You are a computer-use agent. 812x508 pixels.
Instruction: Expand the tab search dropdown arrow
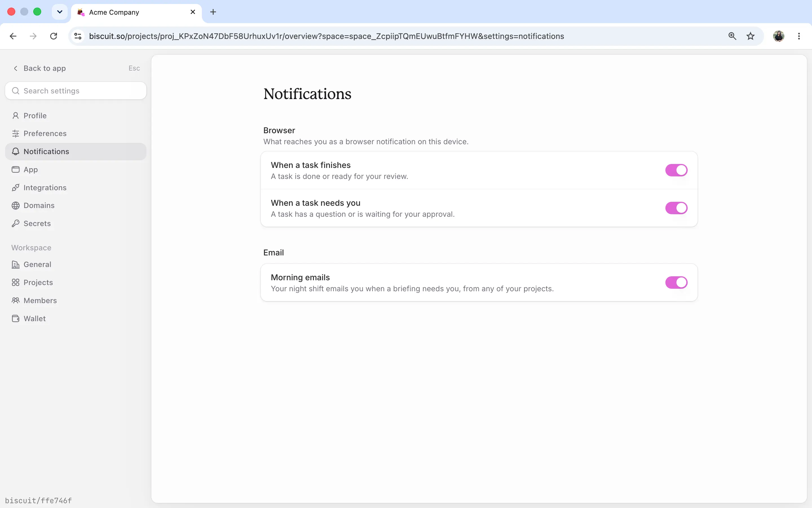point(60,12)
